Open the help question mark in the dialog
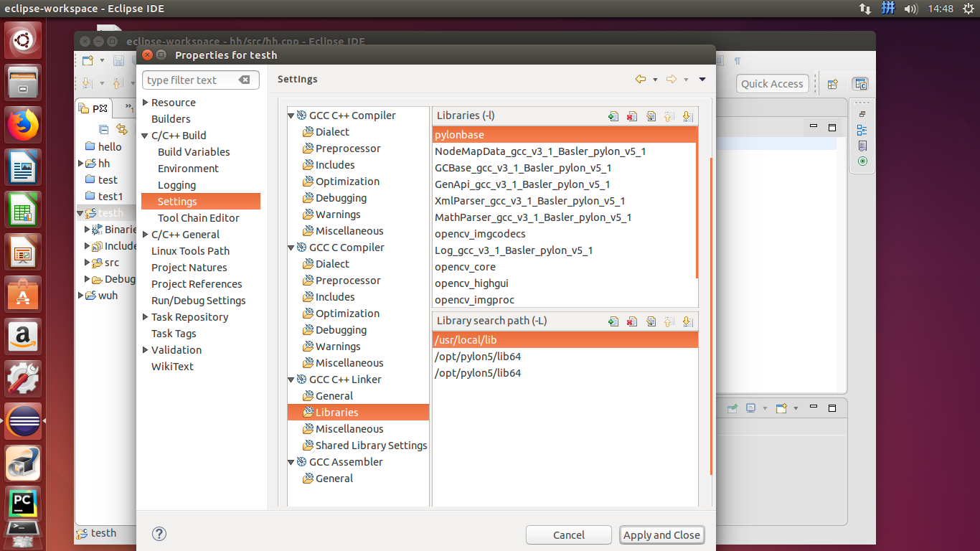 [159, 534]
